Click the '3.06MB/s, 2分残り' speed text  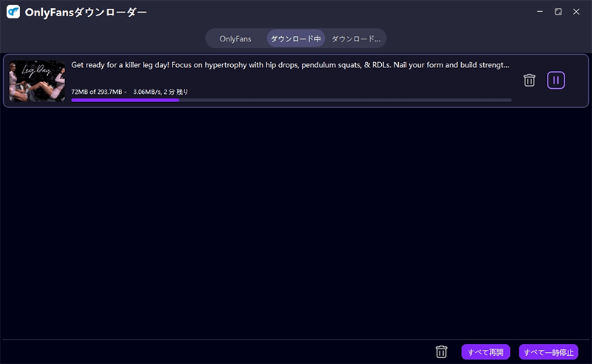pos(161,92)
